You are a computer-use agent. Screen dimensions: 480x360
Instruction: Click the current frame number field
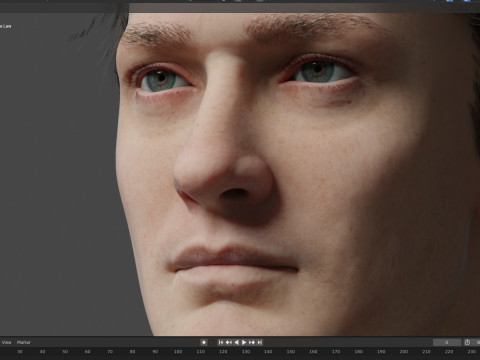click(447, 342)
